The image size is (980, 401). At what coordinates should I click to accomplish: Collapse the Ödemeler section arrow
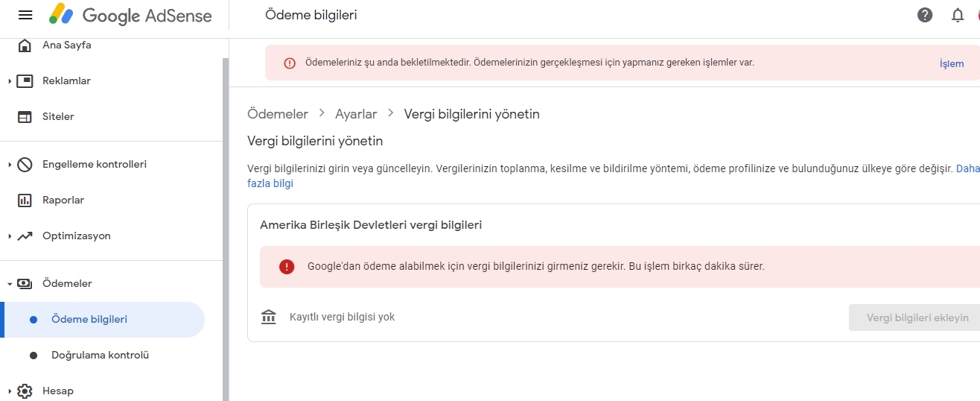coord(10,284)
